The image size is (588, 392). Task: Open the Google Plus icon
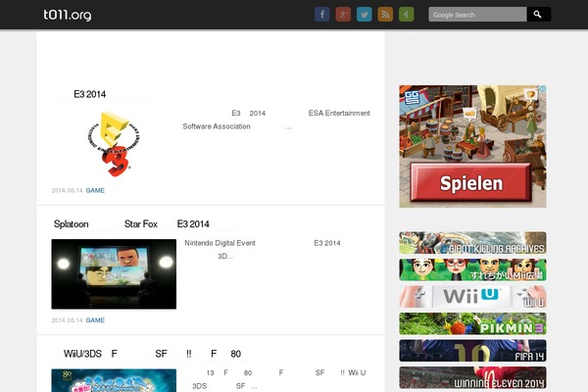tap(343, 15)
